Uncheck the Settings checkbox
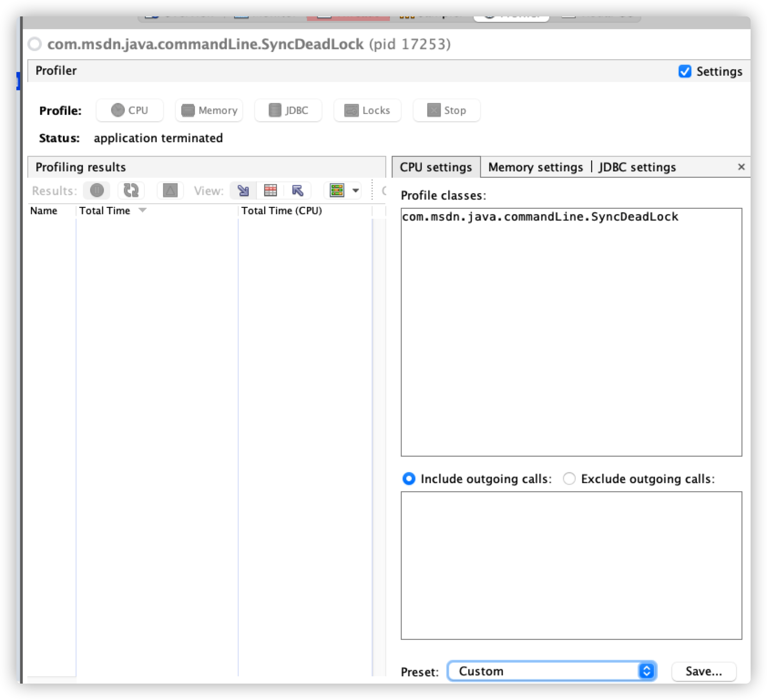 coord(685,71)
